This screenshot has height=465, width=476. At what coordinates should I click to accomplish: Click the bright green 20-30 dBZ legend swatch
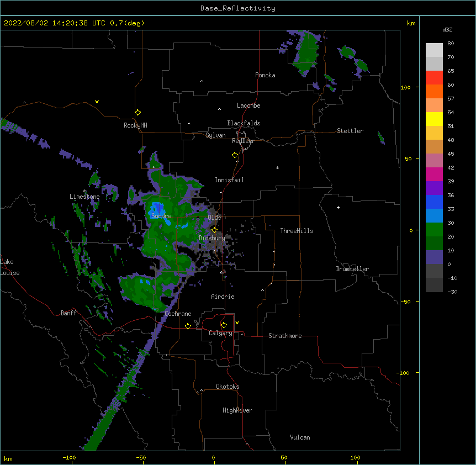[x=434, y=230]
